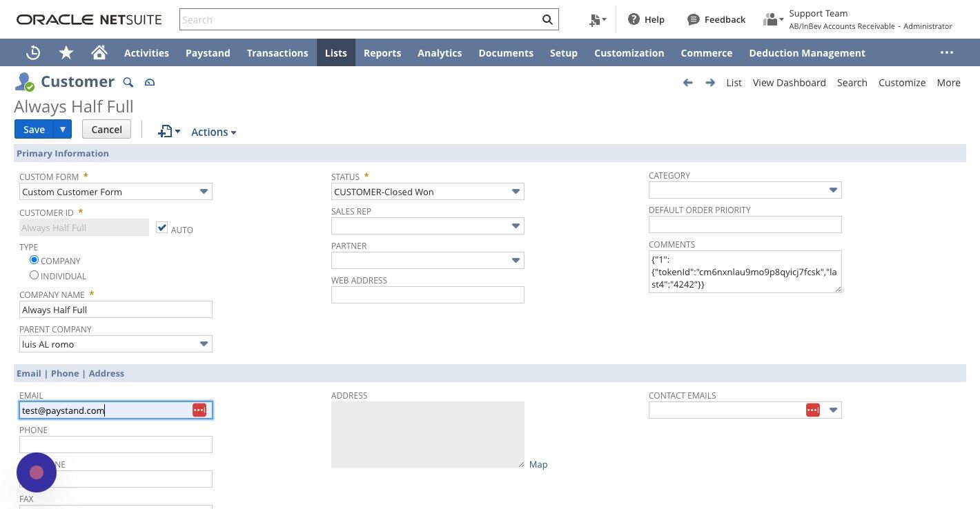
Task: Click the Web Address field
Action: pyautogui.click(x=428, y=295)
